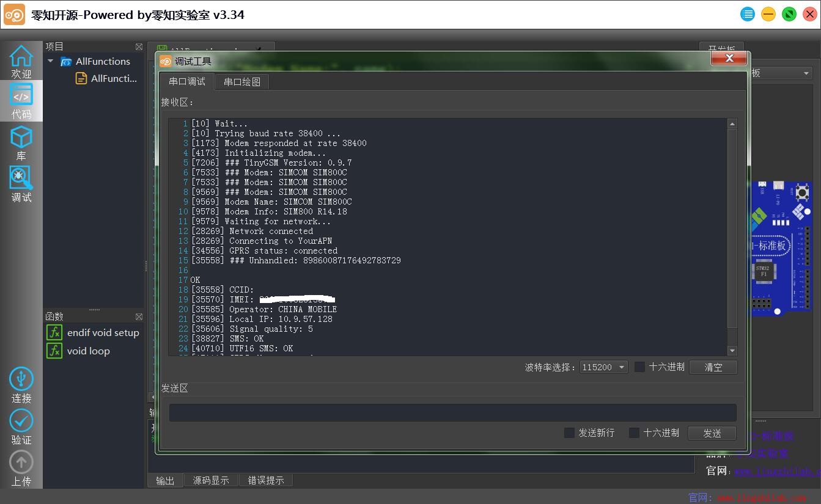
Task: Click log line "TinyGSM Version: 0.9.7"
Action: point(271,163)
